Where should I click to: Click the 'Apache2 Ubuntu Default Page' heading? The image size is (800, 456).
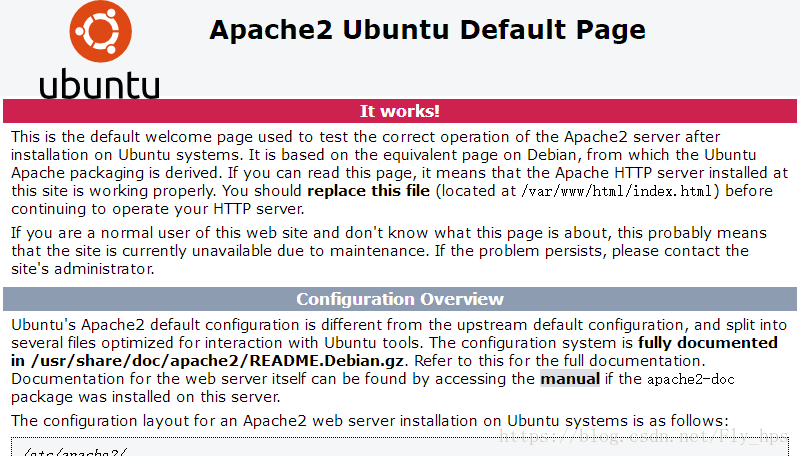(x=428, y=30)
